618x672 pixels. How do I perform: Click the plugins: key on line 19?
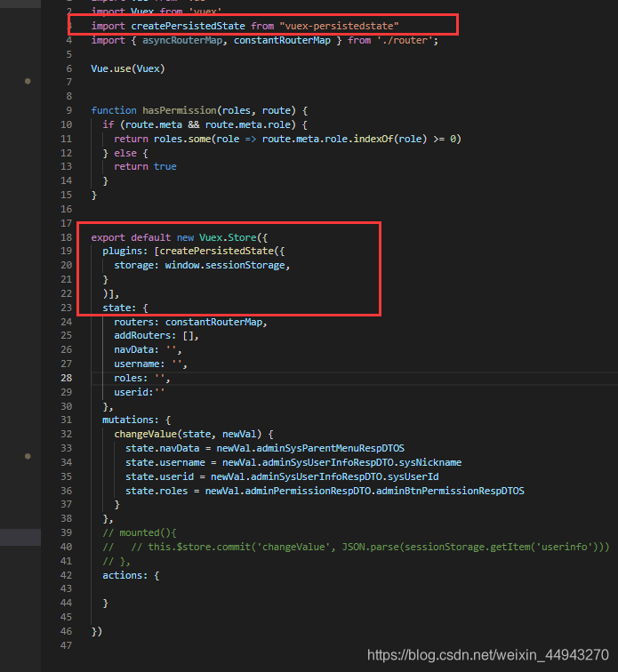pos(124,251)
